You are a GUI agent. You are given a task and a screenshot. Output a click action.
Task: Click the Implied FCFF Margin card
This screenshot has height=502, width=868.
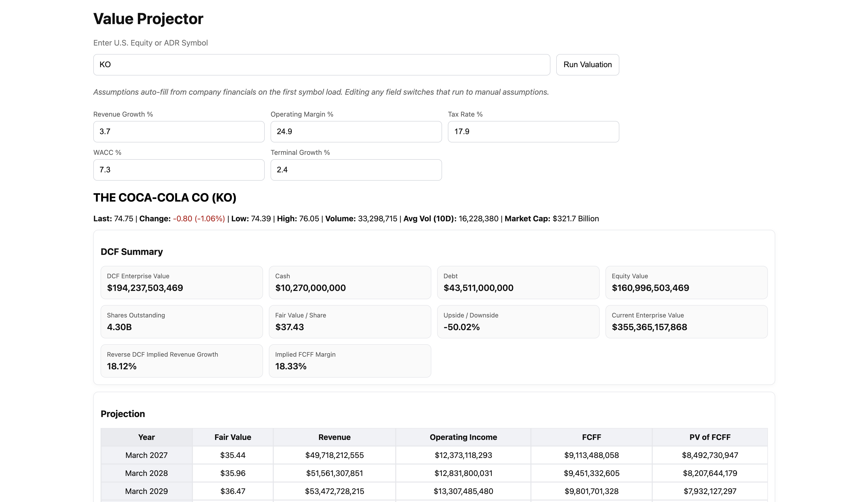pos(350,361)
